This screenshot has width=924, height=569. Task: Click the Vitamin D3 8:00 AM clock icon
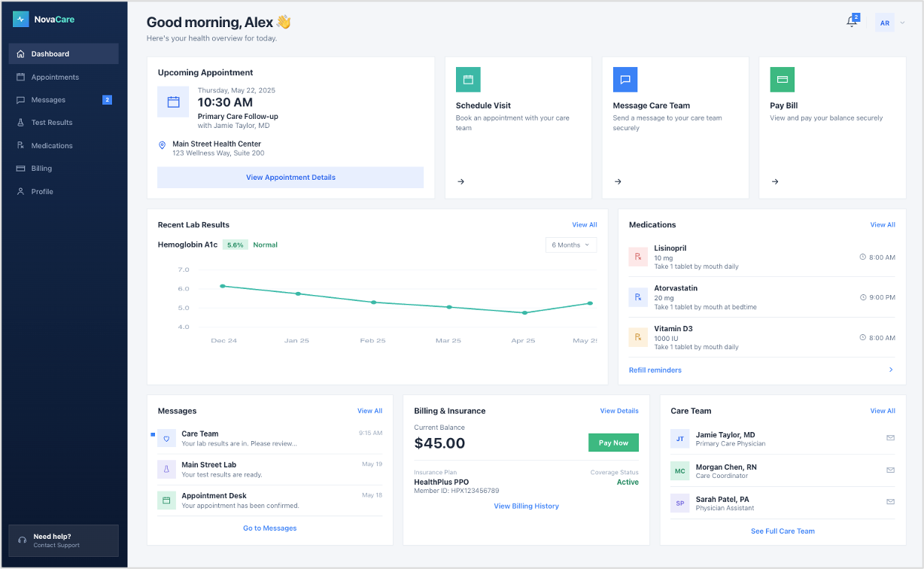[863, 338]
